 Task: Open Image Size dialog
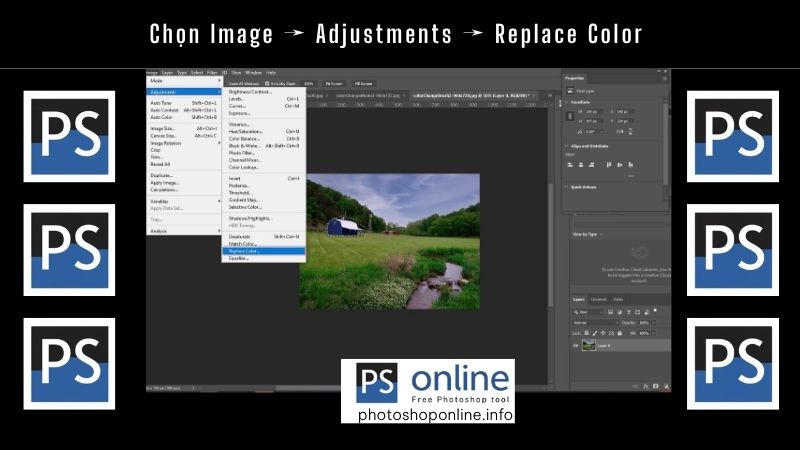pyautogui.click(x=184, y=129)
